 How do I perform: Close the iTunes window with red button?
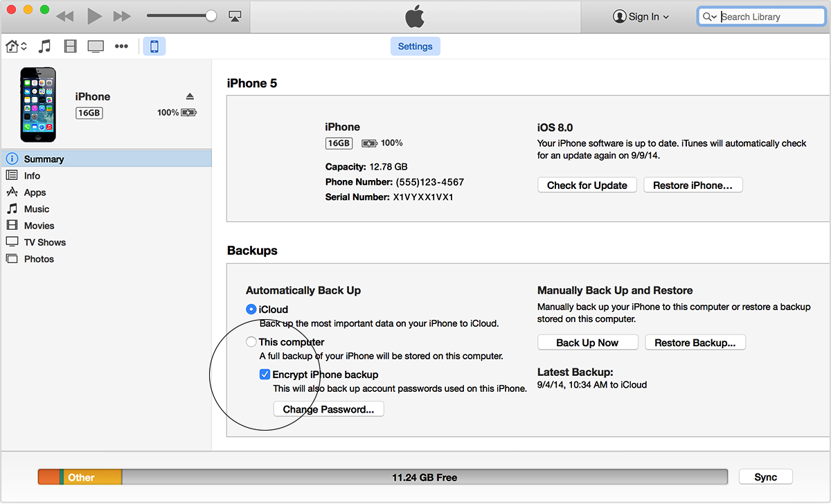pos(12,10)
